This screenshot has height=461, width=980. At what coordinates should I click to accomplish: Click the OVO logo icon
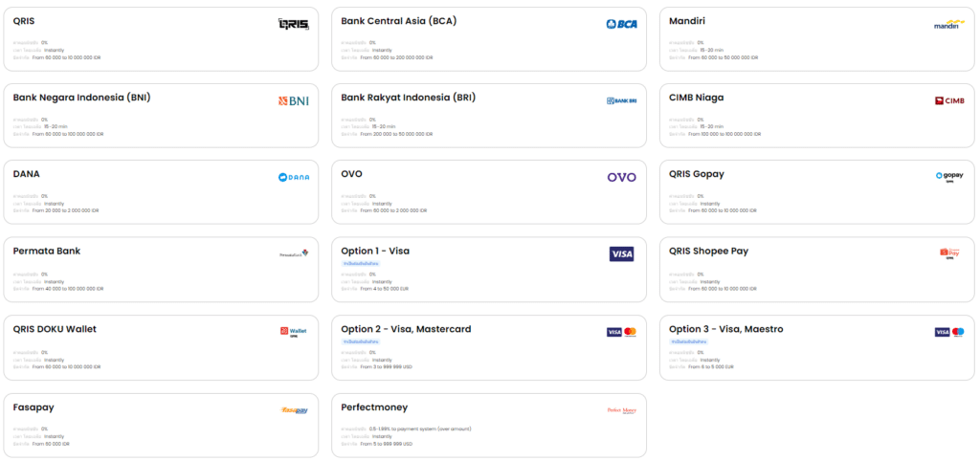coord(621,177)
